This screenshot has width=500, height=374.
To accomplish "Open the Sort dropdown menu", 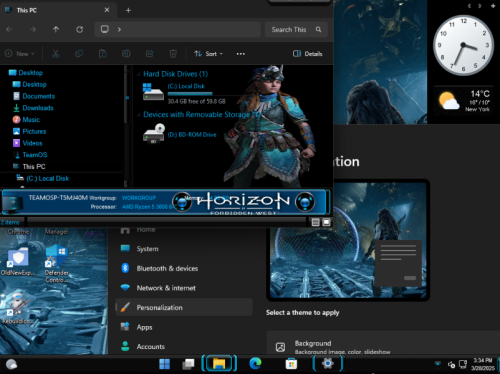I will [209, 54].
